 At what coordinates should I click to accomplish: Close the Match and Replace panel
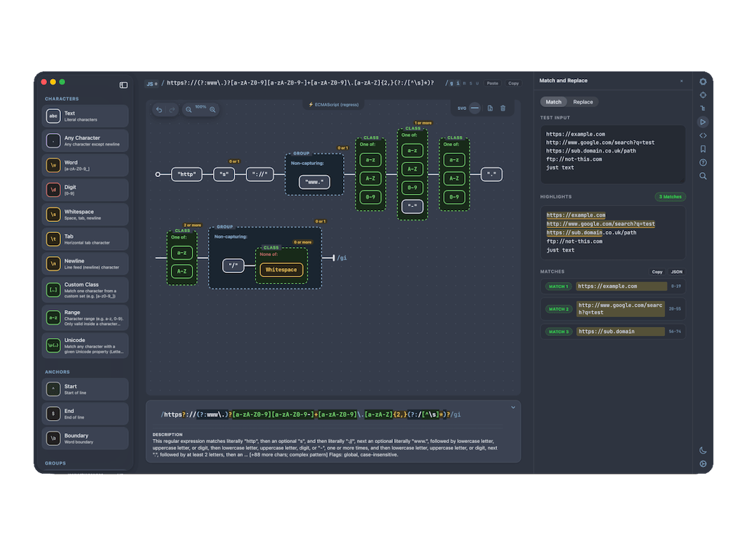coord(681,81)
